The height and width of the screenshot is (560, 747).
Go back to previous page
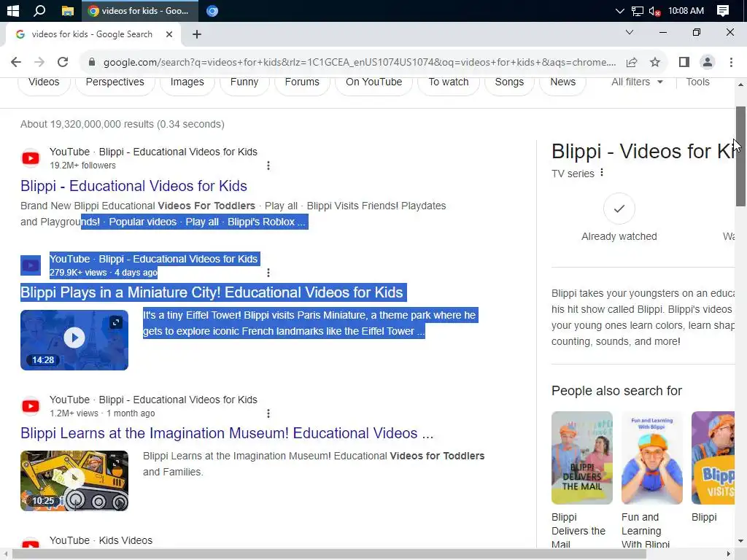pyautogui.click(x=16, y=62)
